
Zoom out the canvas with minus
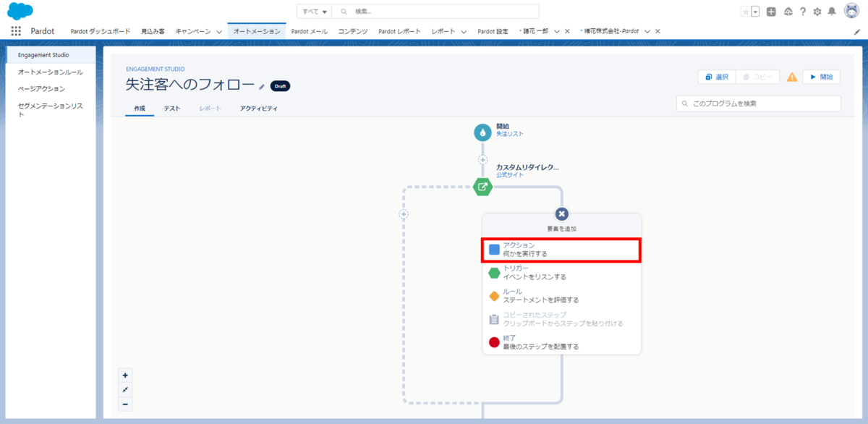pos(125,404)
